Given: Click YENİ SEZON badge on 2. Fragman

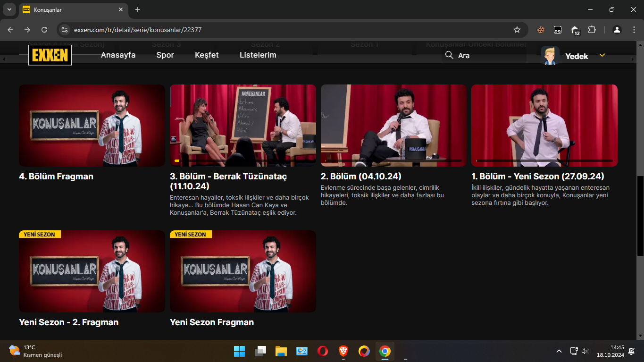Looking at the screenshot, I should pos(40,234).
